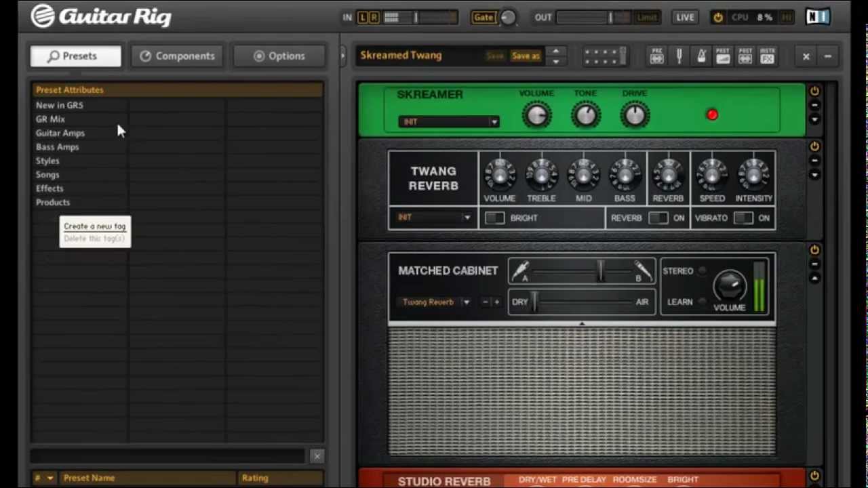Screen dimensions: 868x488
Task: Select next cabinet with plus button
Action: pyautogui.click(x=496, y=302)
